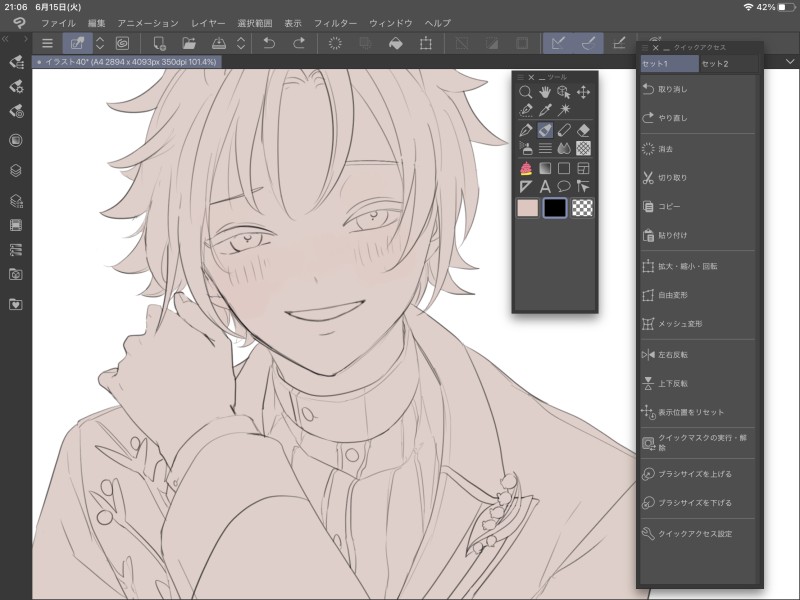Click the Fill paint bucket command bar icon
This screenshot has height=600, width=800.
395,43
